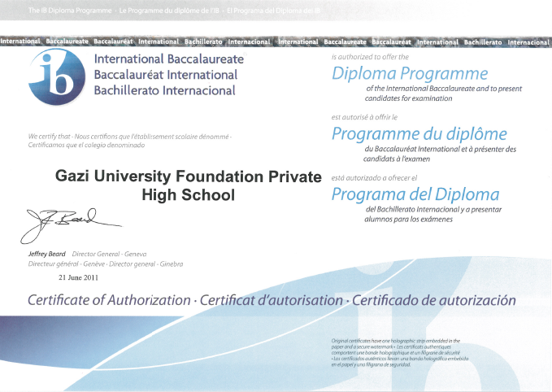Click the 'is authorized to offer the' line
The image size is (552, 392).
tap(371, 58)
